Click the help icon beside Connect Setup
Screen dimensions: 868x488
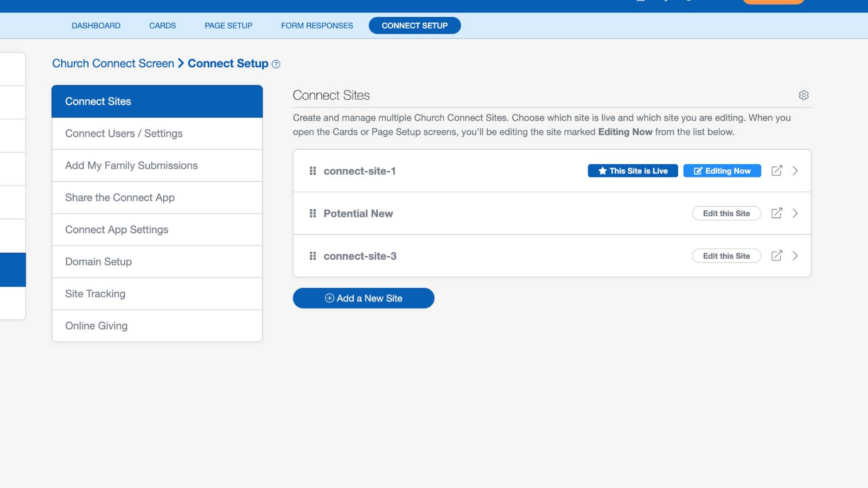276,64
